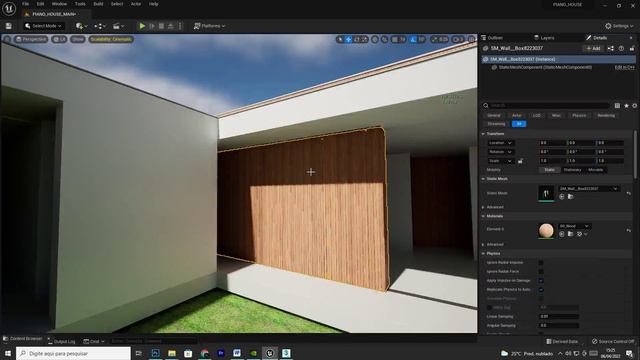Open the Actor menu

[x=136, y=4]
